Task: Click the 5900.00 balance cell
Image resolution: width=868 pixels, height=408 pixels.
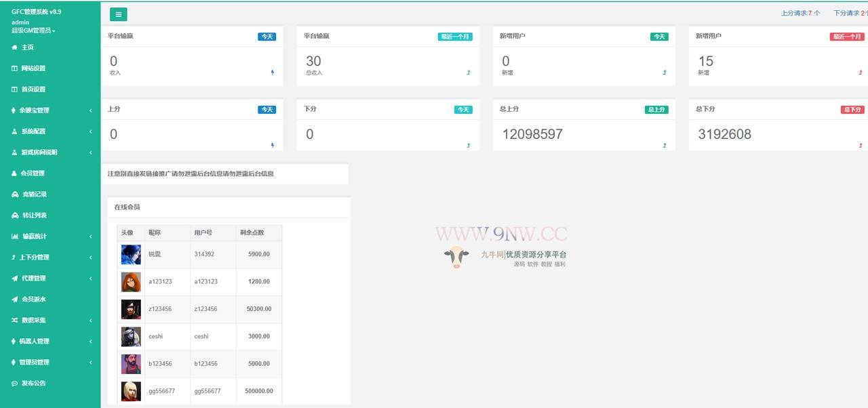Action: click(x=259, y=254)
